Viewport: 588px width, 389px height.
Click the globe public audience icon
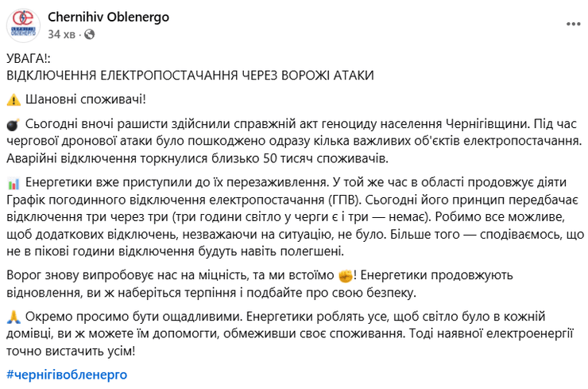tap(89, 34)
